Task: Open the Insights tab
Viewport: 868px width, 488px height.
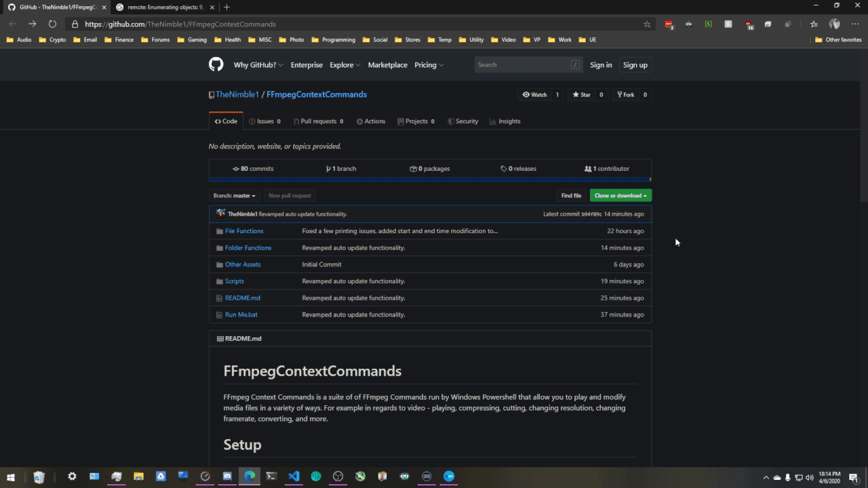Action: pos(505,121)
